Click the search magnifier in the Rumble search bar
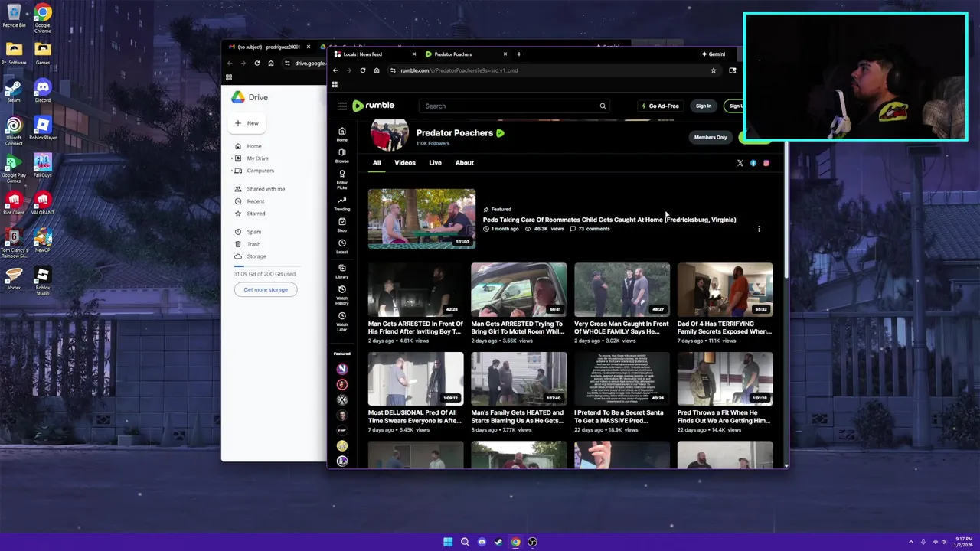Viewport: 980px width, 551px height. (x=603, y=106)
